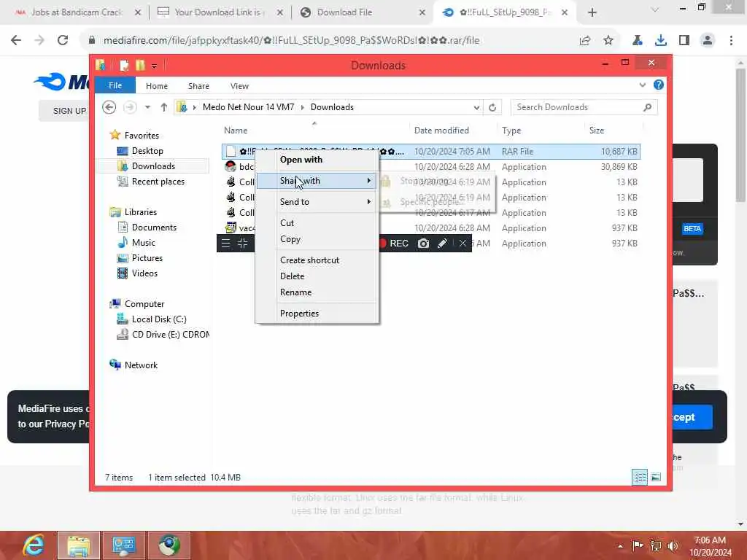The height and width of the screenshot is (560, 747).
Task: Click the Bandicam pencil draw icon
Action: (x=442, y=244)
